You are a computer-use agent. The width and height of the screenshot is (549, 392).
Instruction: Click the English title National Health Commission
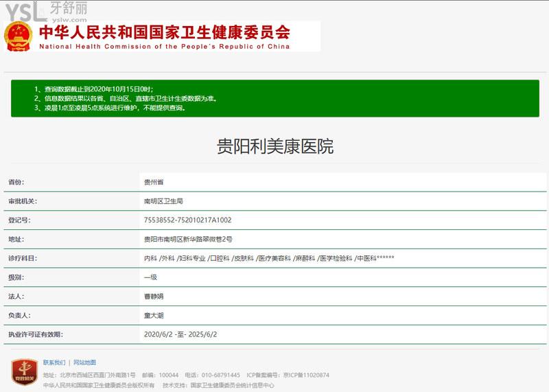coord(165,47)
